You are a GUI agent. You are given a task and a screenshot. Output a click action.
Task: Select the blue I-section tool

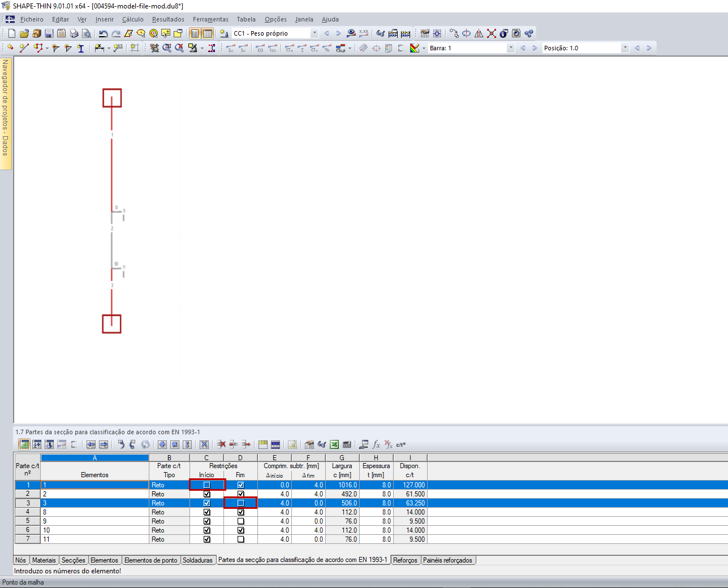[81, 48]
